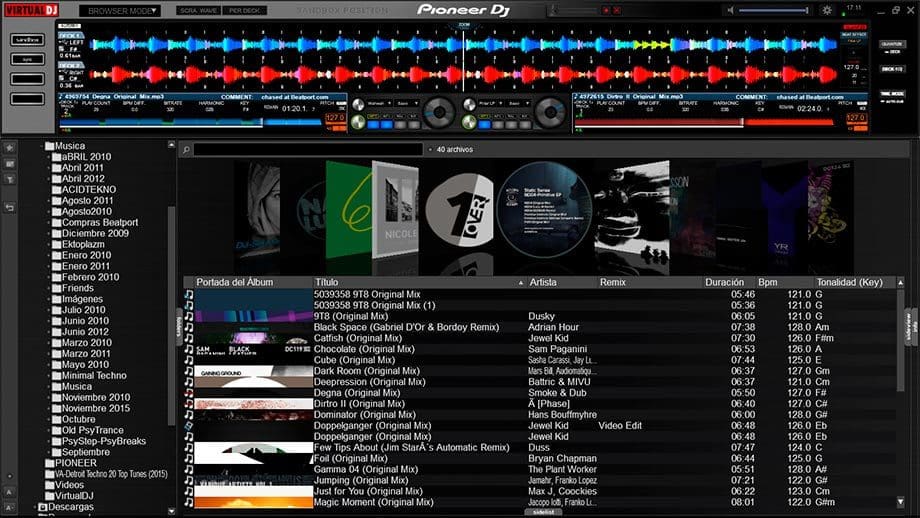Screen dimensions: 920x518
Task: Open left deck second effect dropdown
Action: pyautogui.click(x=408, y=103)
